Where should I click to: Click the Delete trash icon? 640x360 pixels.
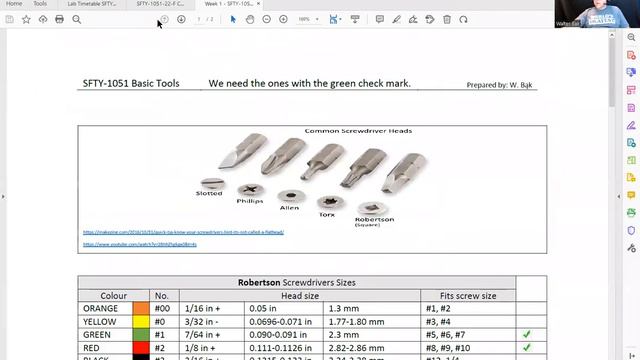(447, 19)
